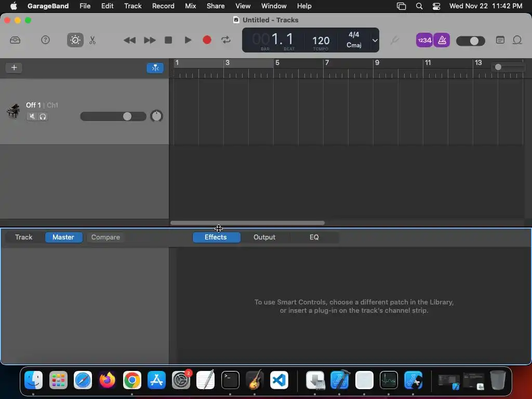Open Launchpad from the Dock
This screenshot has width=532, height=399.
(x=58, y=380)
